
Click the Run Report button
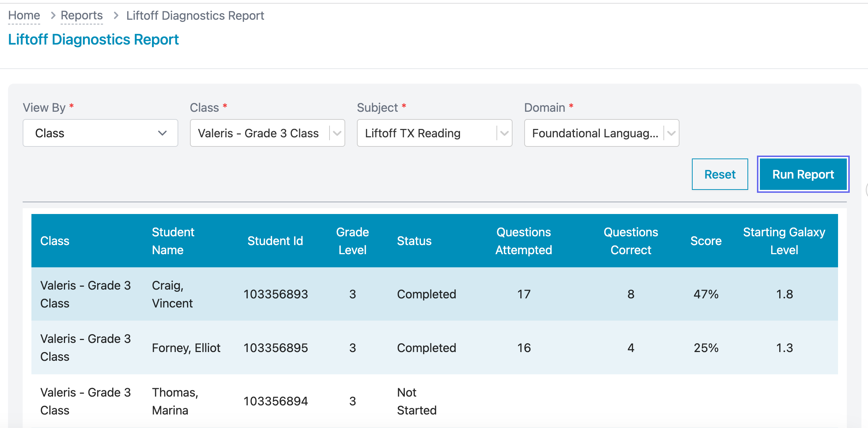803,174
